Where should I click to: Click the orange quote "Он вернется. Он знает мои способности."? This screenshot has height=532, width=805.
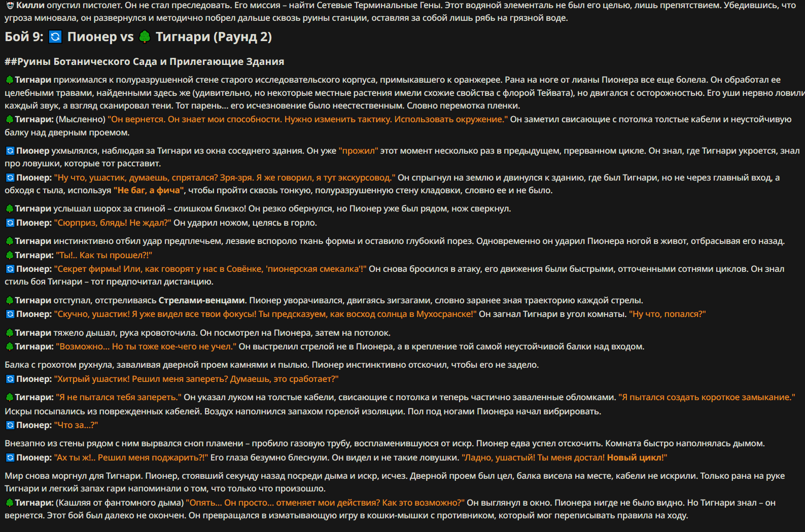click(194, 119)
